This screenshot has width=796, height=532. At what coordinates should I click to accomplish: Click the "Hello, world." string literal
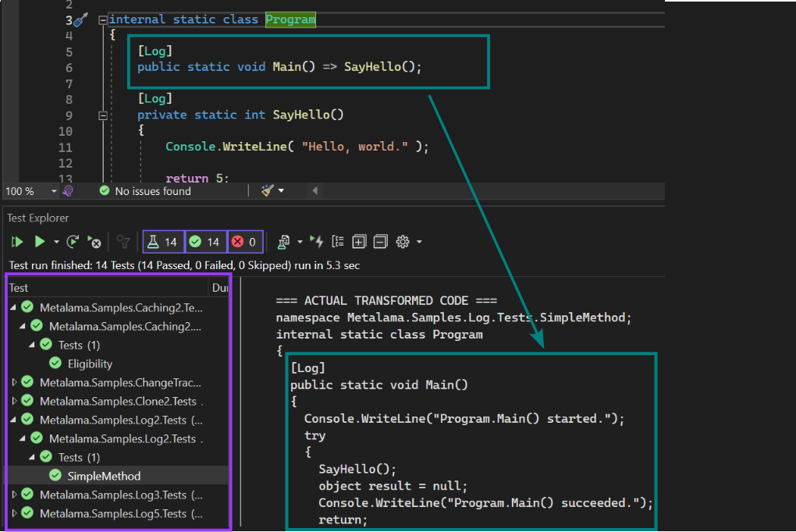pos(355,147)
